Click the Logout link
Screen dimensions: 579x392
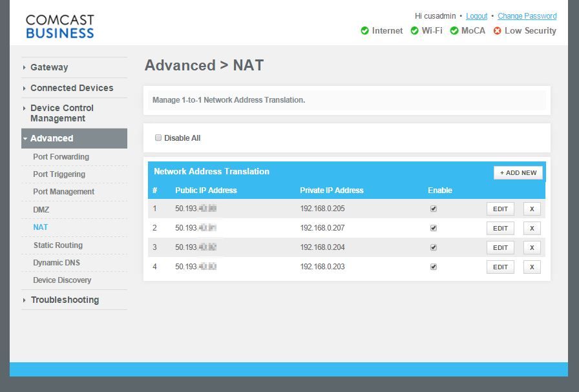[476, 16]
